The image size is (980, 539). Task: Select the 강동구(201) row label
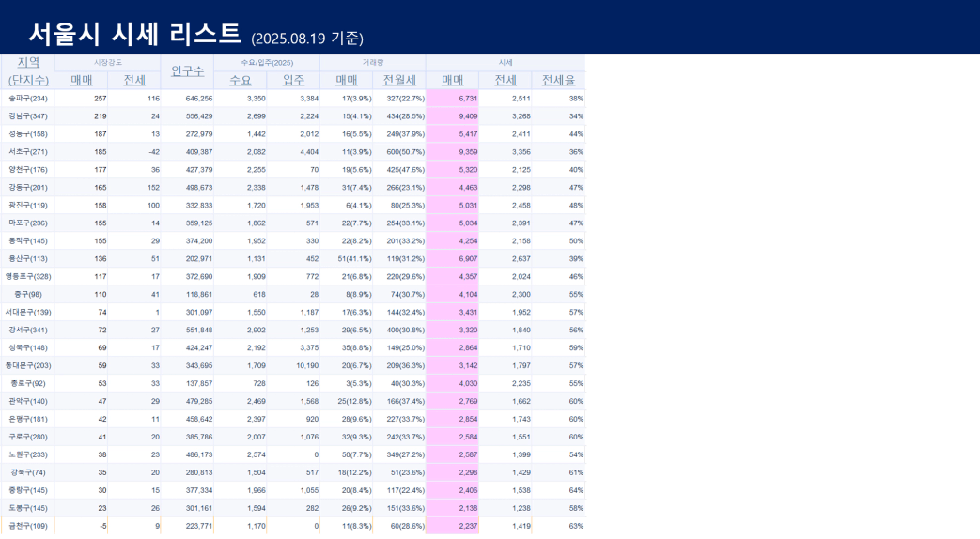click(x=27, y=188)
